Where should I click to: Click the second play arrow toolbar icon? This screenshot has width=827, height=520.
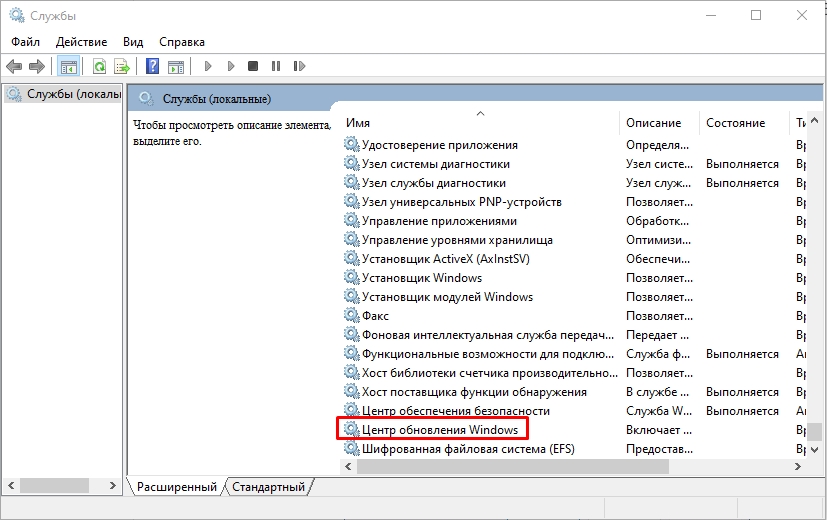[x=230, y=66]
